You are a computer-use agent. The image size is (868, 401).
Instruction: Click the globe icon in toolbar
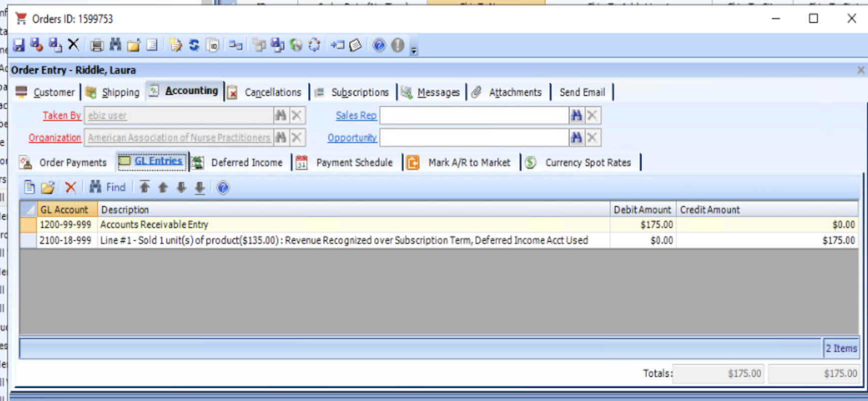(296, 45)
